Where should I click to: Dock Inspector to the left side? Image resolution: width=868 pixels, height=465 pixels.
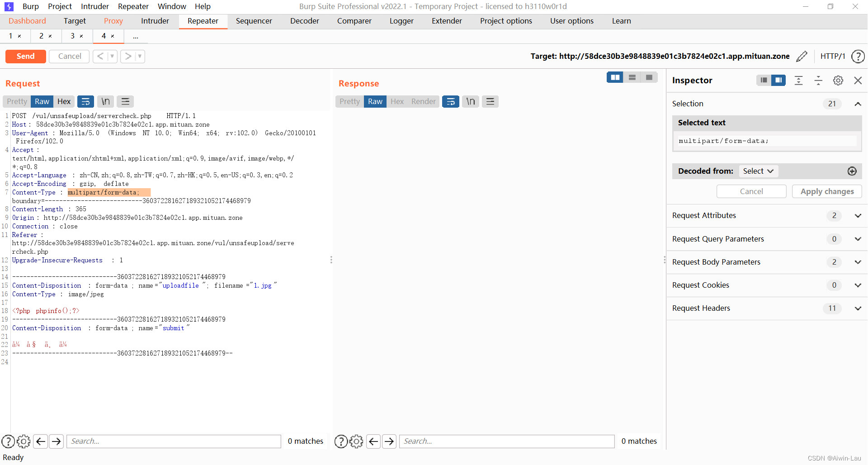[764, 80]
